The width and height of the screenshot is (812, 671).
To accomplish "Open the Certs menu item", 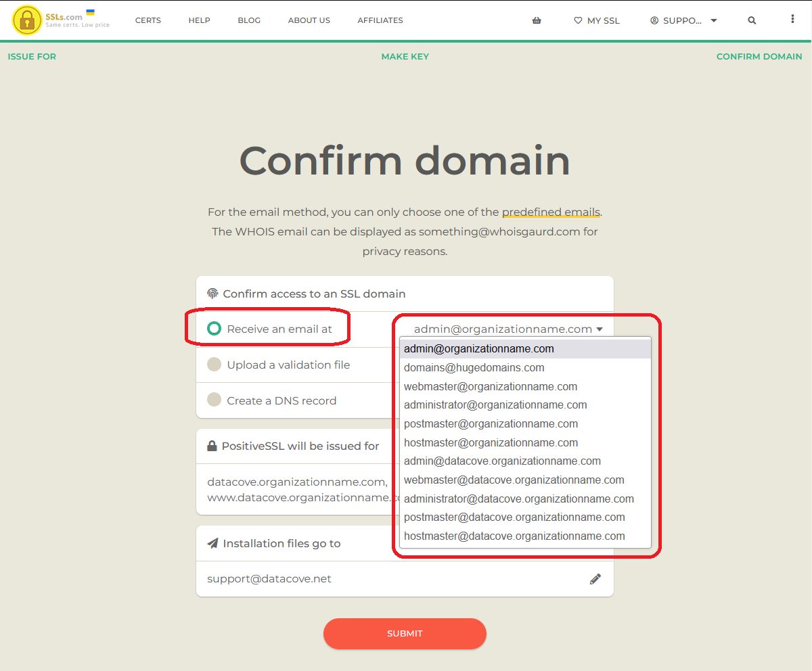I will point(148,20).
